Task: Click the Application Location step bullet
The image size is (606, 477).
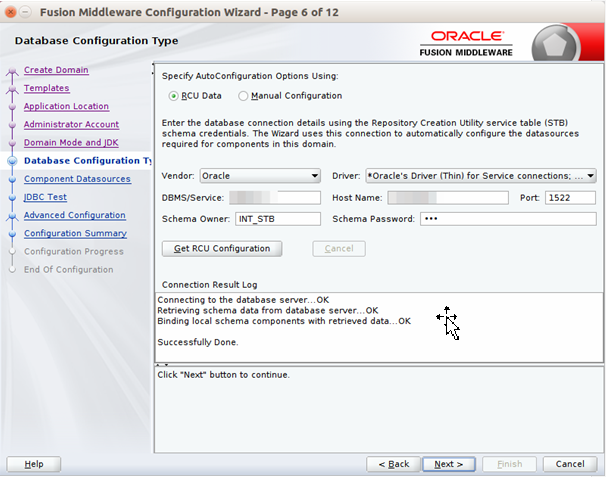Action: (x=12, y=106)
